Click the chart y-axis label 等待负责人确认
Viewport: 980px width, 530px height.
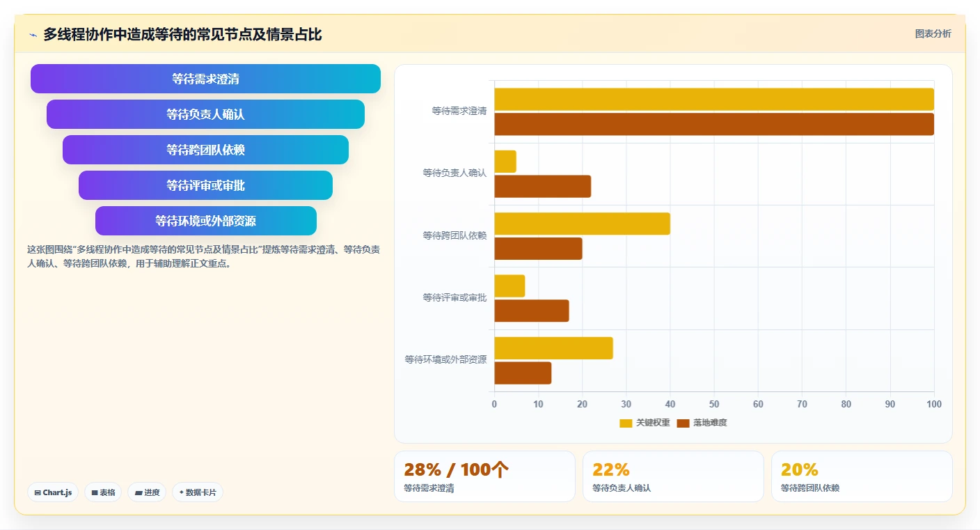(x=455, y=173)
